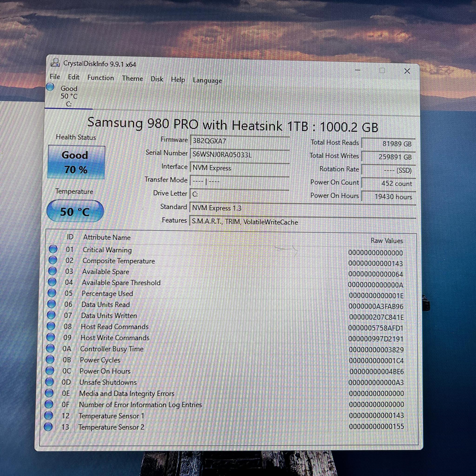Click the Transfer Mode field
The height and width of the screenshot is (476, 476).
point(240,182)
